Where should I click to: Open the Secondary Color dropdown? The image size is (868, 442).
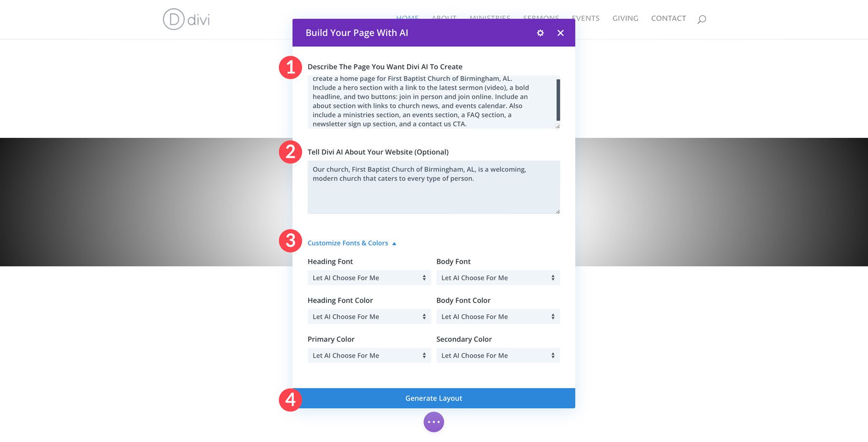click(x=498, y=355)
